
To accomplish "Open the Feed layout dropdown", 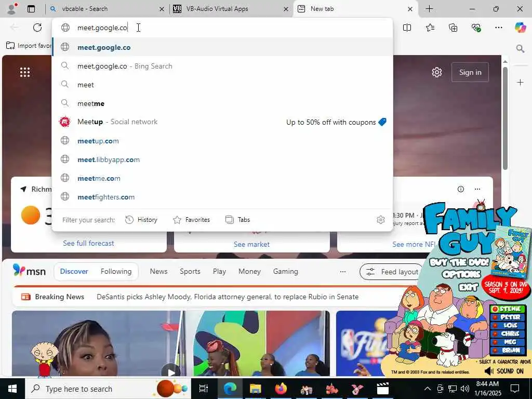I will pyautogui.click(x=392, y=272).
